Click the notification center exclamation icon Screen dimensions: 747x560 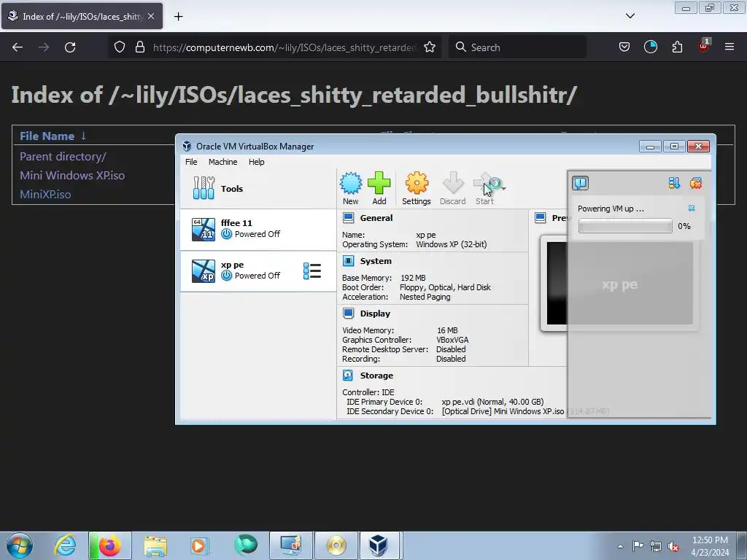pos(580,183)
